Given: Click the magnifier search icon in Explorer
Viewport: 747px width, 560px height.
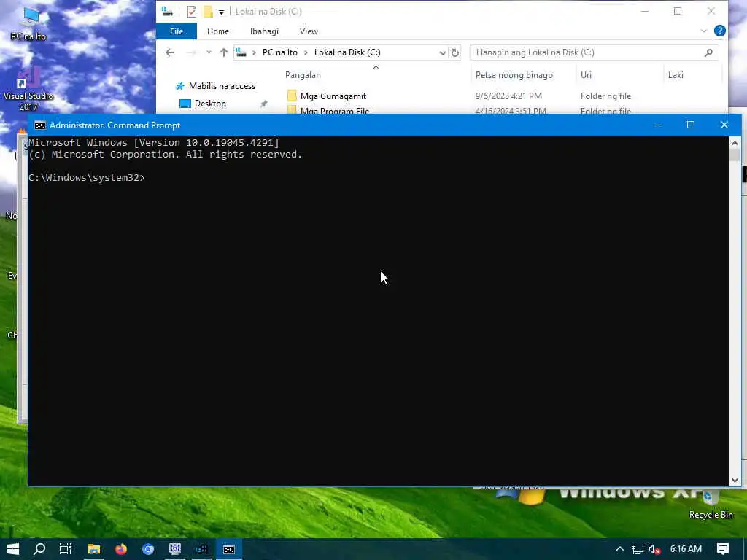Looking at the screenshot, I should [708, 52].
